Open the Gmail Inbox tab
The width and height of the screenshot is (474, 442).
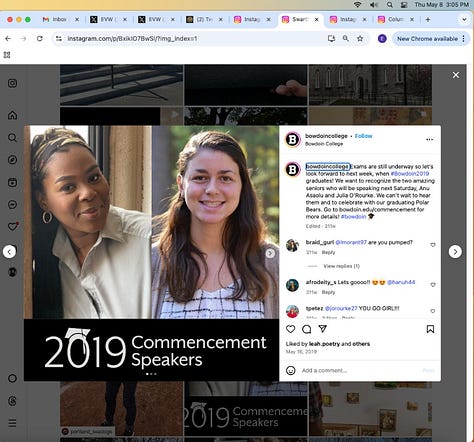(x=60, y=20)
